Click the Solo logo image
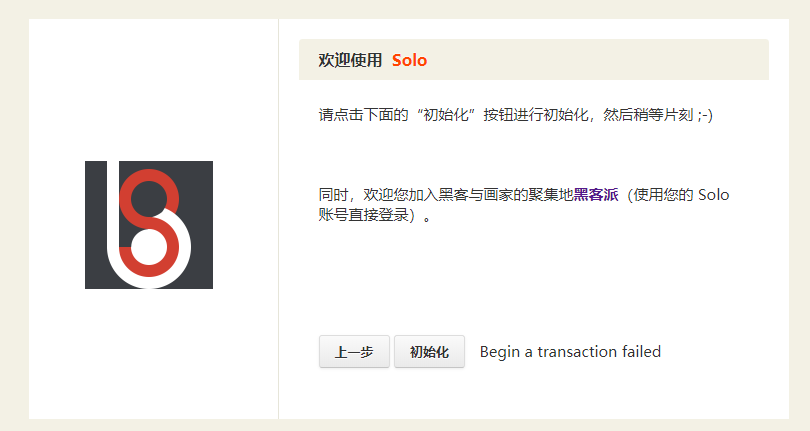The height and width of the screenshot is (431, 810). (149, 225)
